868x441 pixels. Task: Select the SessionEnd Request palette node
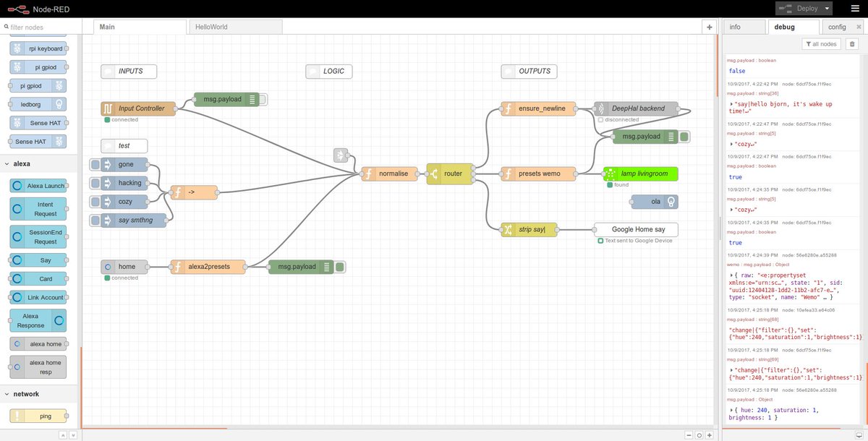coord(38,237)
